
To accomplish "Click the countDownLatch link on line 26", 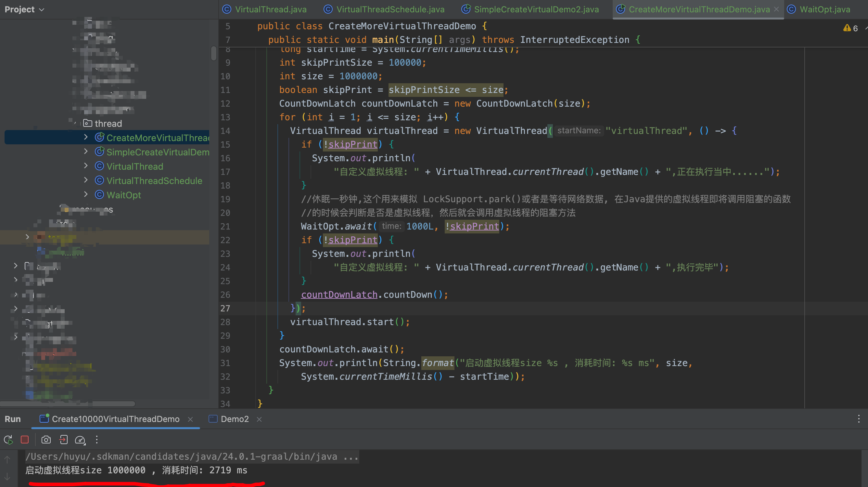I will point(339,295).
